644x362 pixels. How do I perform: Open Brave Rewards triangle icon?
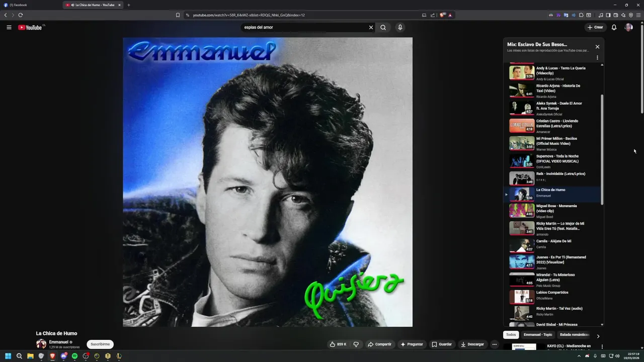[x=450, y=15]
